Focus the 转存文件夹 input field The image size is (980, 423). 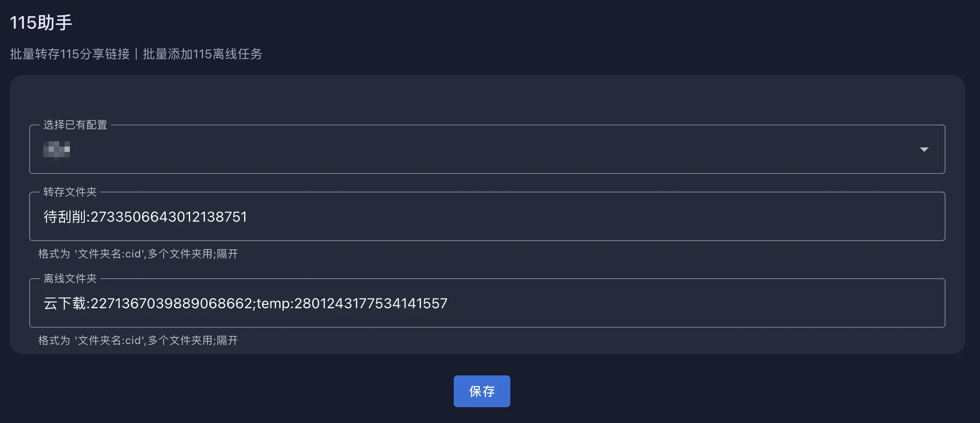click(487, 217)
